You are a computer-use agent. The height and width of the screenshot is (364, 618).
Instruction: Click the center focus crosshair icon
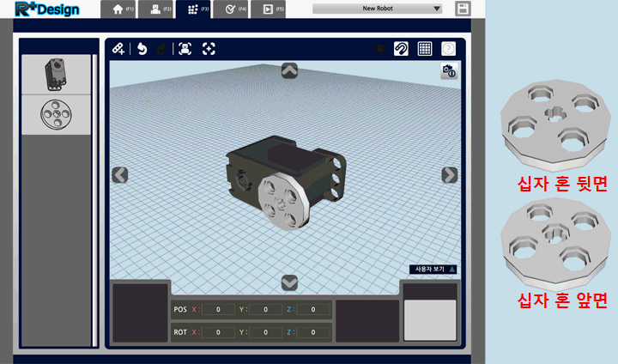209,49
